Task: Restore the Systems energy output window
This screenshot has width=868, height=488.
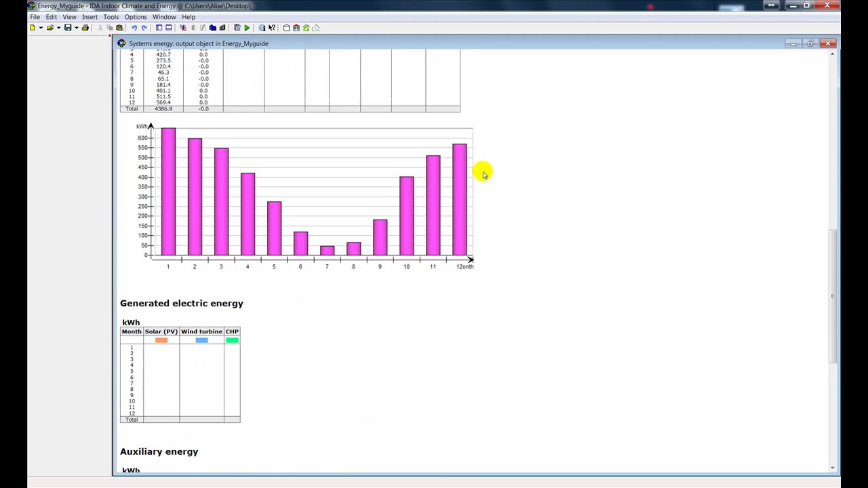Action: click(x=810, y=43)
